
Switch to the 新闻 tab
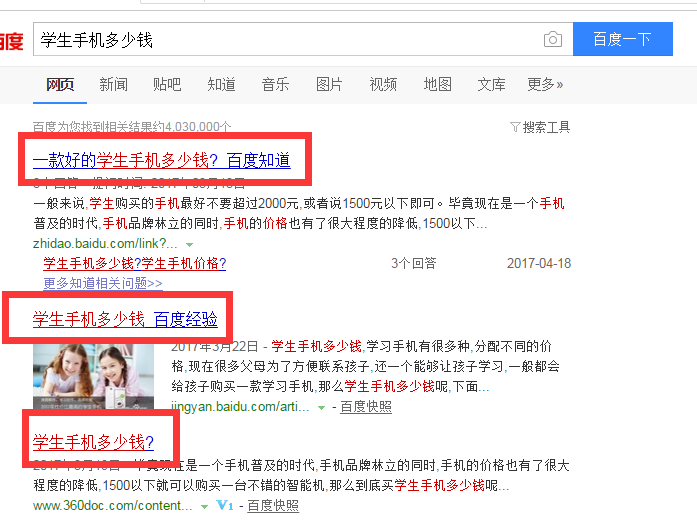[113, 84]
